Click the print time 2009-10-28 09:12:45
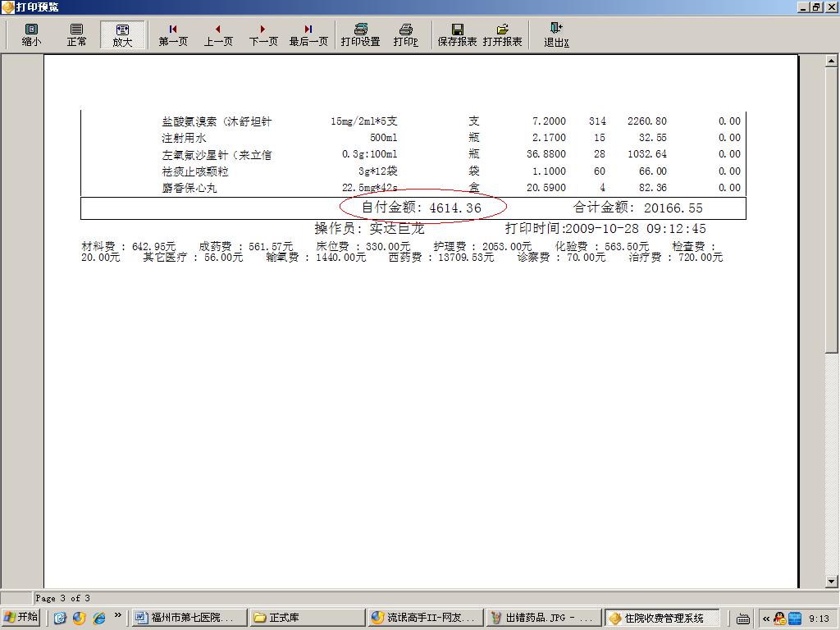 (x=636, y=229)
